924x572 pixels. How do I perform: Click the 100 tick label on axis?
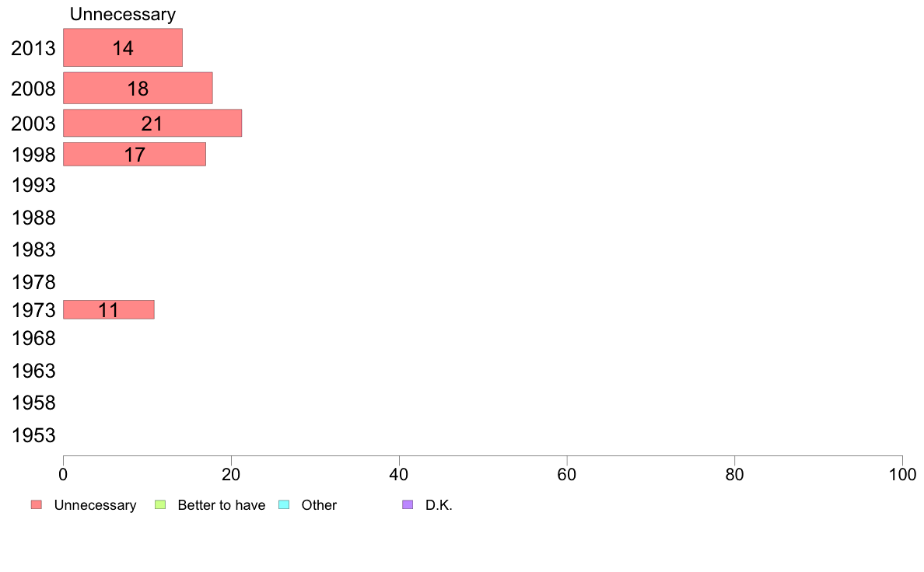point(902,475)
